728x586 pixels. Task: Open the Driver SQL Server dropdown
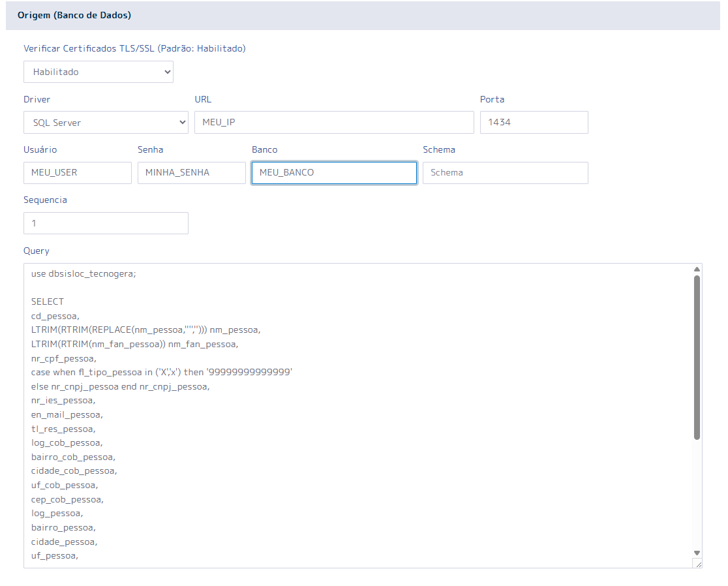click(106, 123)
